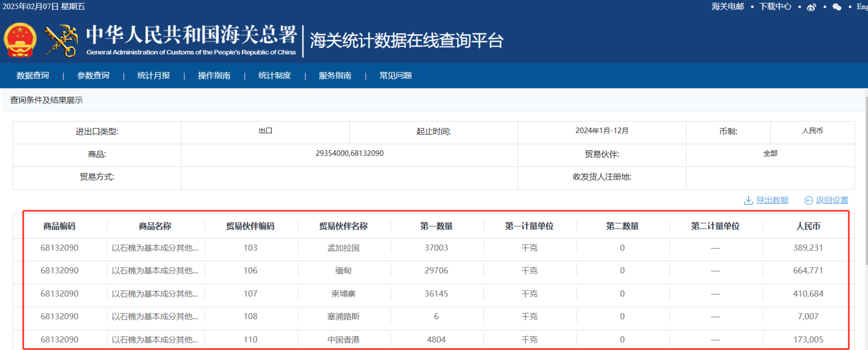Open the 海关电邮 link
The width and height of the screenshot is (868, 350).
[x=728, y=7]
